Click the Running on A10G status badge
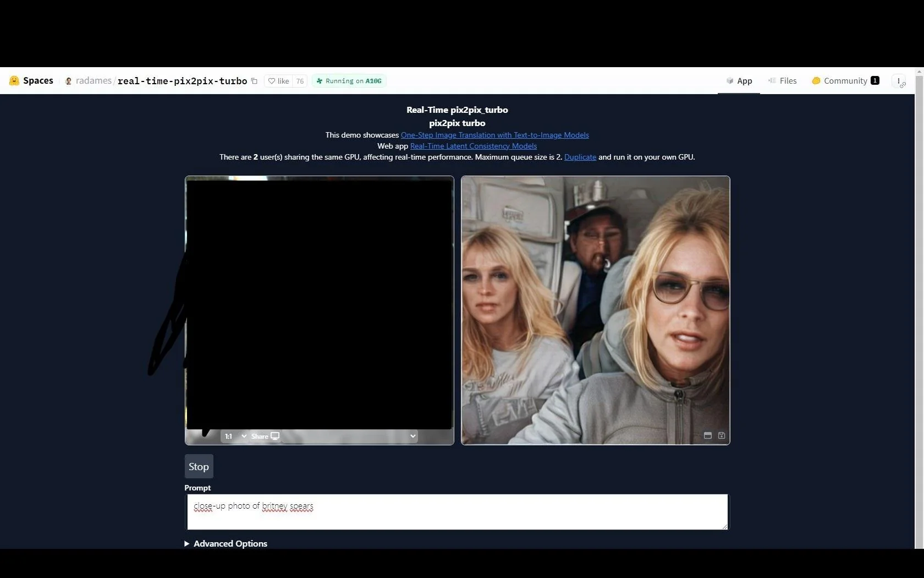The width and height of the screenshot is (924, 578). coord(349,81)
